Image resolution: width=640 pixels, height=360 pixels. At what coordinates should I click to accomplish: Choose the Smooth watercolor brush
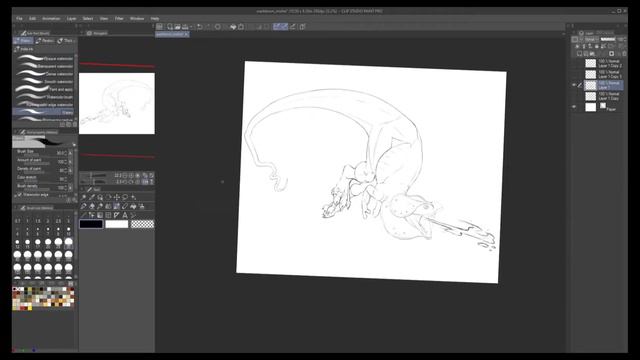44,82
